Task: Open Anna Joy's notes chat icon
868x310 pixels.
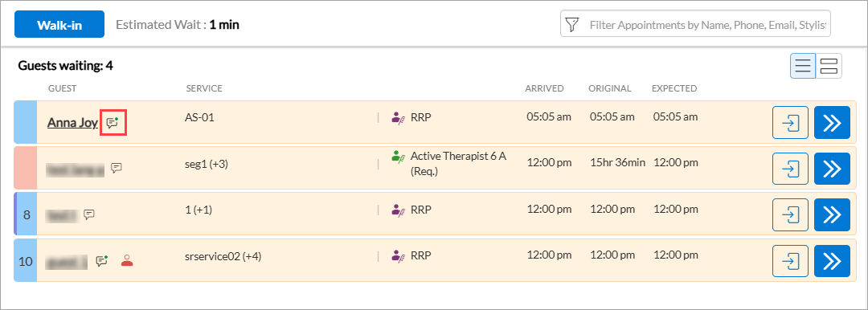Action: pyautogui.click(x=113, y=122)
